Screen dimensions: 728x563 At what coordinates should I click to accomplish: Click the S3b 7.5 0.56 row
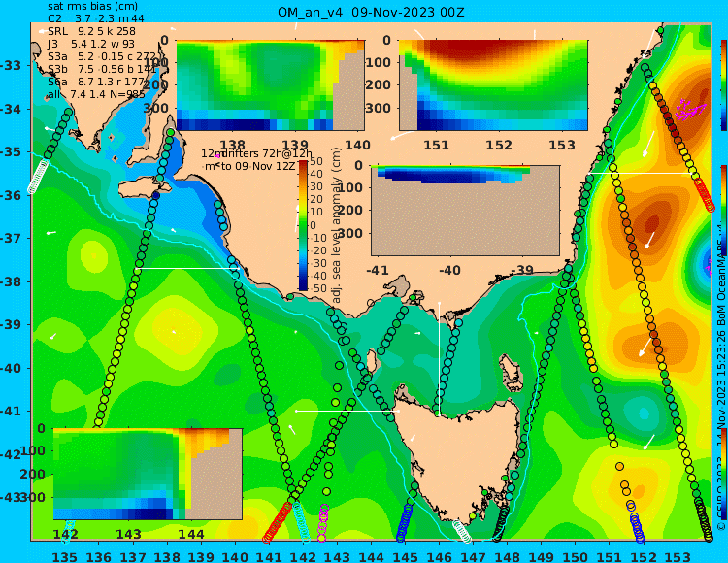tap(102, 69)
